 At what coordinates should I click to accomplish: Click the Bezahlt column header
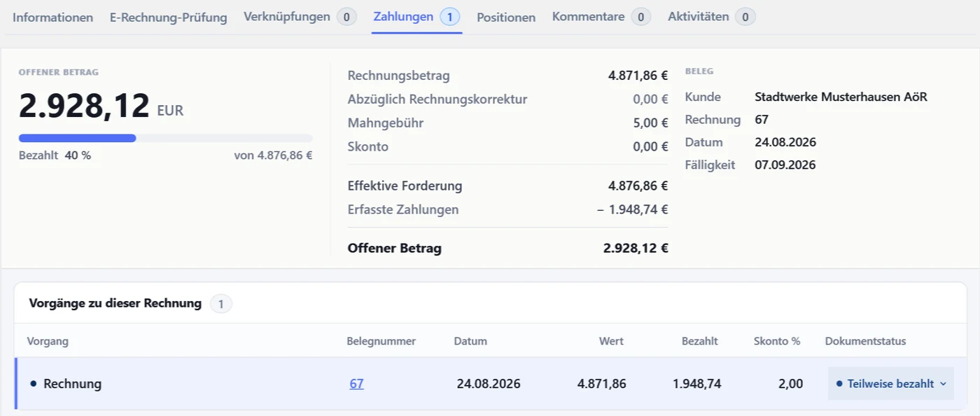point(700,341)
